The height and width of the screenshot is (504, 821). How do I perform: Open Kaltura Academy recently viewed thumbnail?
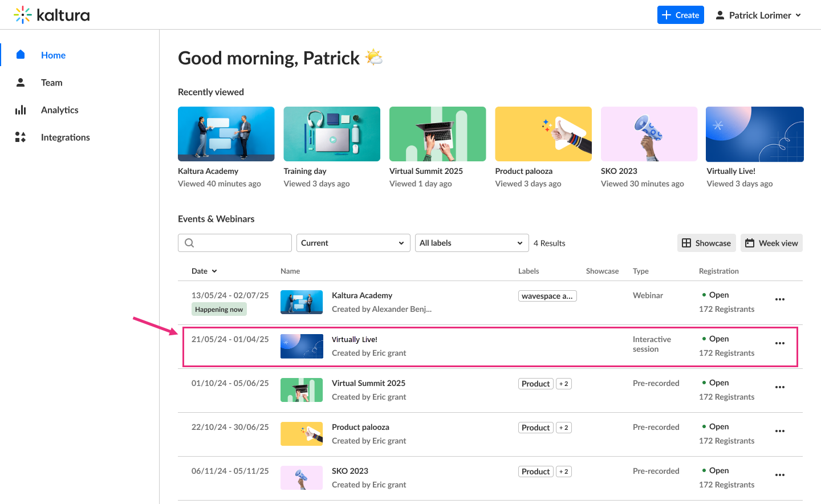click(226, 134)
